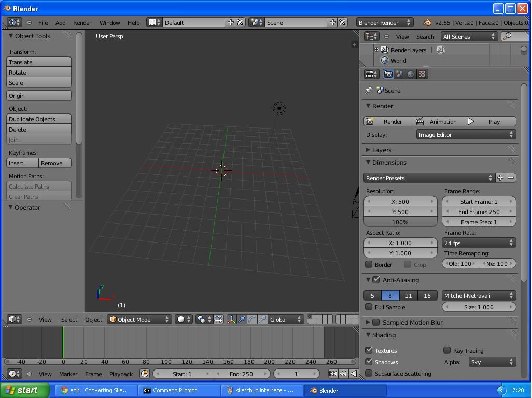This screenshot has width=532, height=398.
Task: Toggle the 3D transform manipulator widget
Action: click(x=231, y=319)
